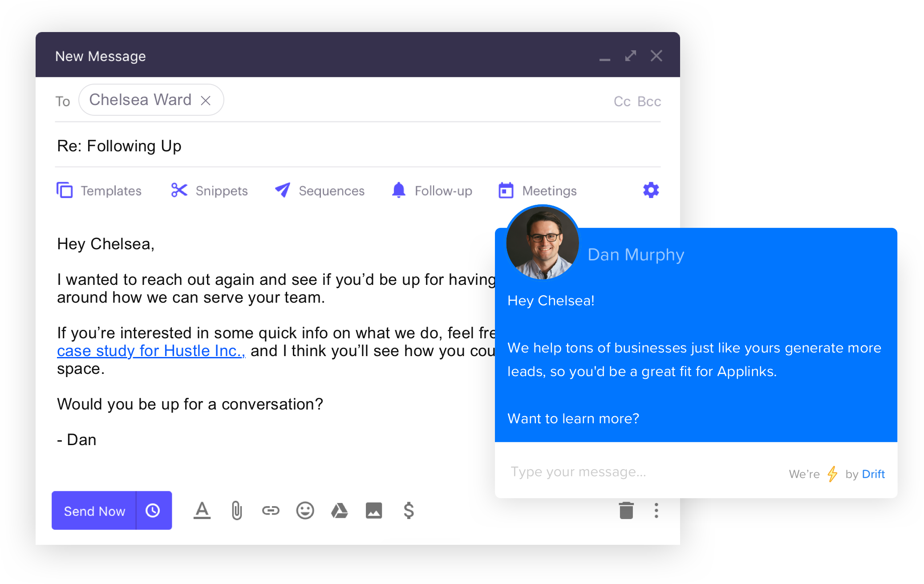Discard the draft with the trash icon
This screenshot has height=584, width=924.
[626, 511]
